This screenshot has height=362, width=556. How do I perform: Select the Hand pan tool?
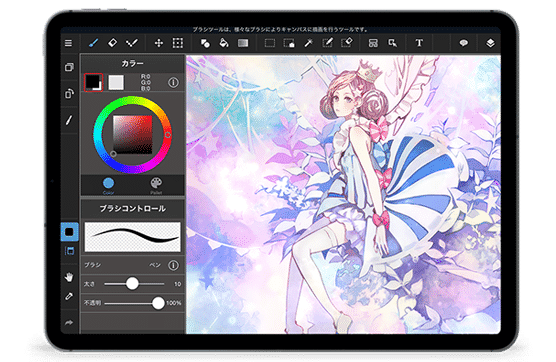click(69, 277)
